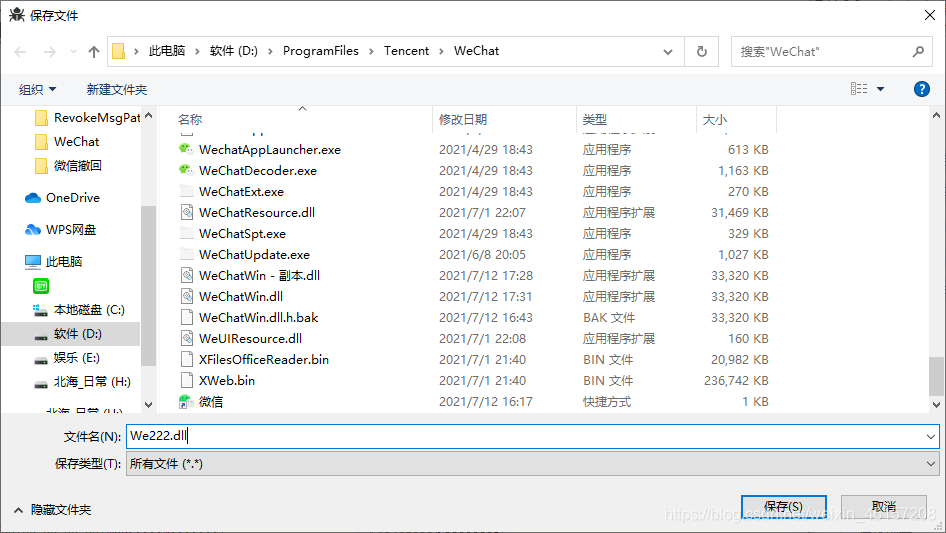Open the view options dropdown arrow
The width and height of the screenshot is (946, 533).
pos(880,89)
